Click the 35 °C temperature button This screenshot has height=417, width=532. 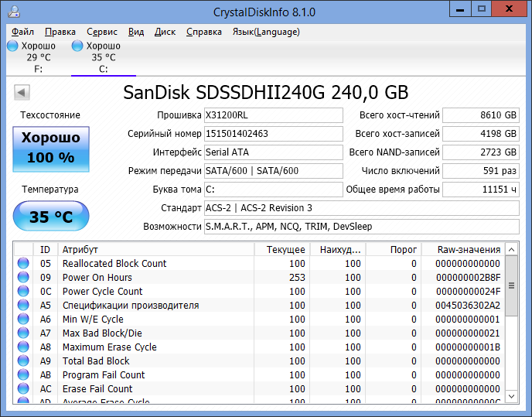click(x=50, y=217)
